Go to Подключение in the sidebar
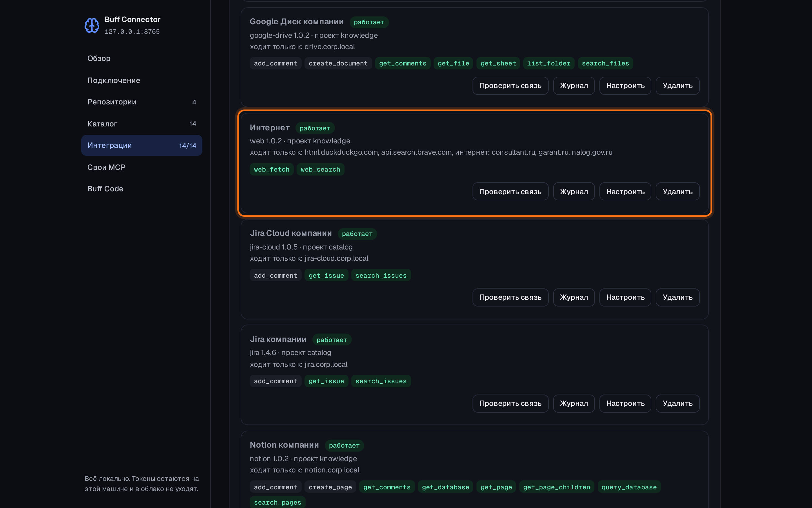Screen dimensions: 812x508 point(142,80)
